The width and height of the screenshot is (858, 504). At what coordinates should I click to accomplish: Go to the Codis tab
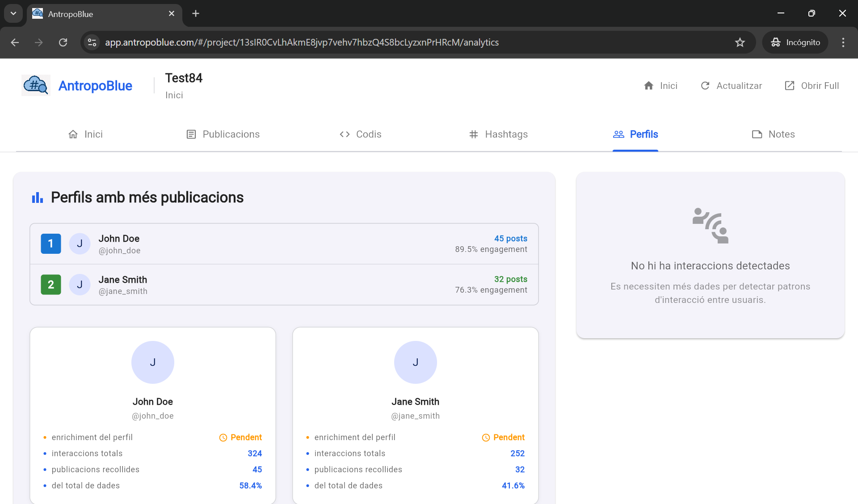[x=360, y=134]
